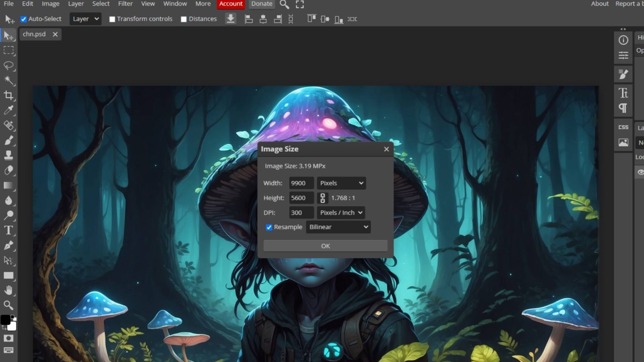Select the Brush tool
Viewport: 644px width, 362px height.
coord(8,140)
